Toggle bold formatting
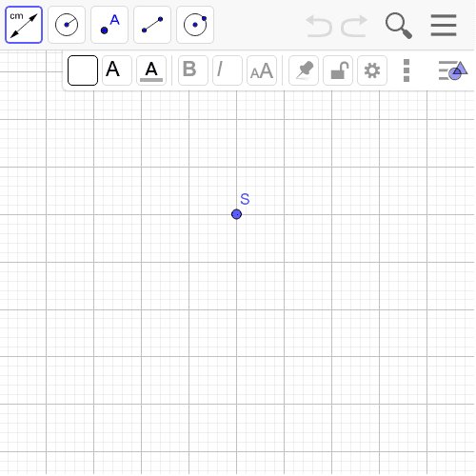Viewport: 476px width, 476px height. coord(193,70)
